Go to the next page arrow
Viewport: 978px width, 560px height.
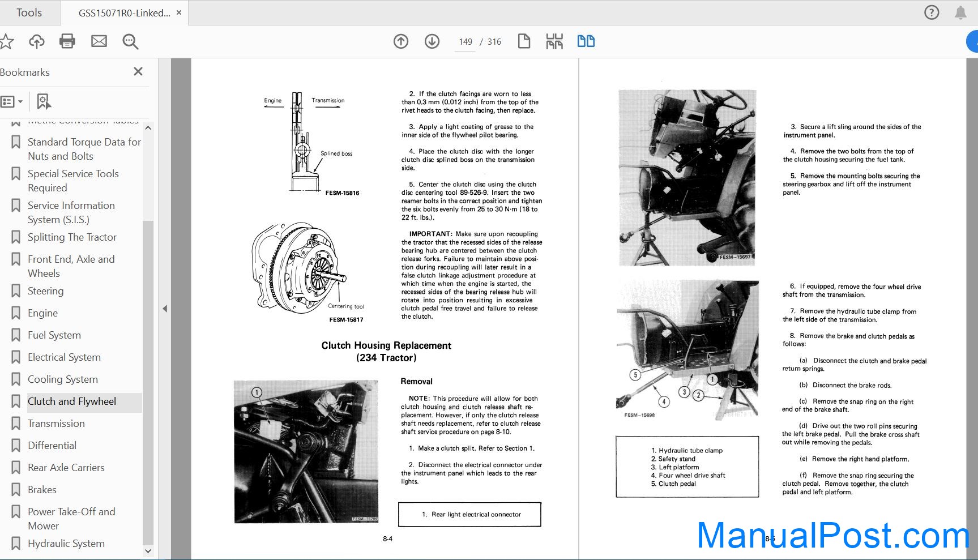point(432,41)
